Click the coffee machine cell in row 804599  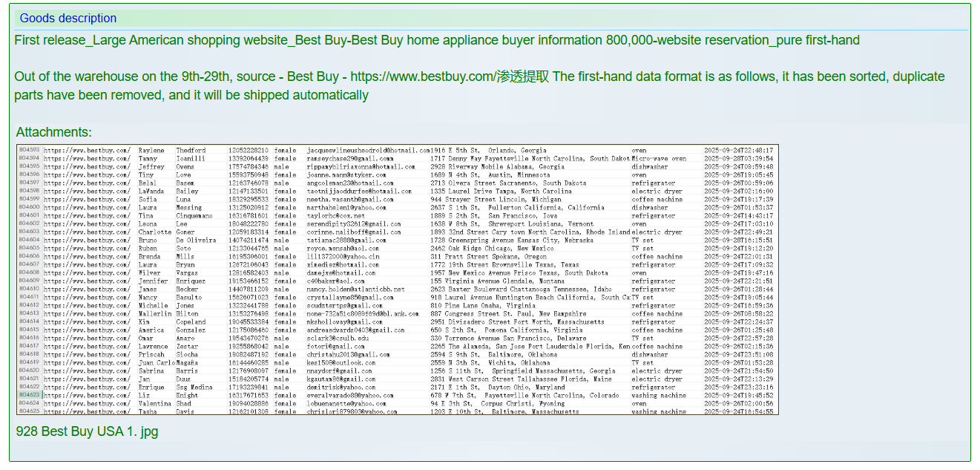[x=657, y=199]
